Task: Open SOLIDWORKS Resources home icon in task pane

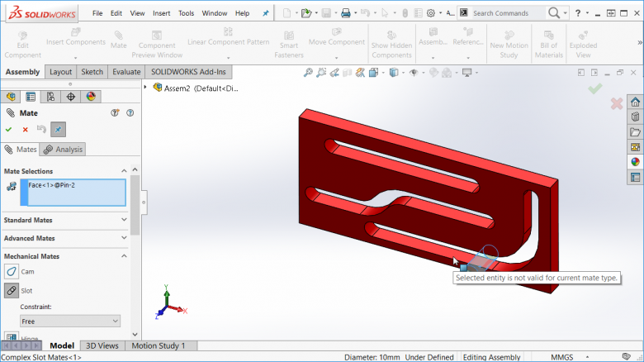Action: [x=636, y=102]
